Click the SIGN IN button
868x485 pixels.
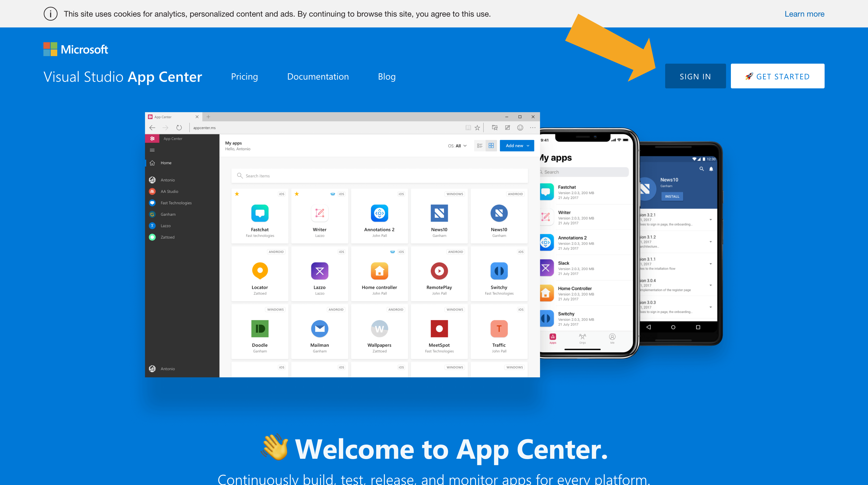(x=695, y=76)
